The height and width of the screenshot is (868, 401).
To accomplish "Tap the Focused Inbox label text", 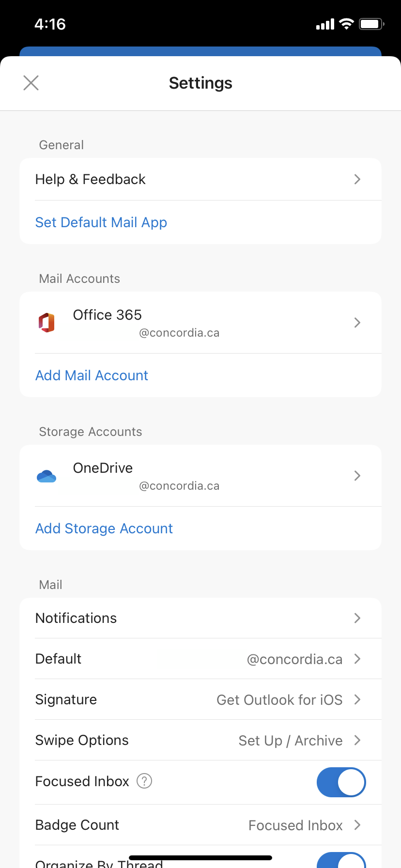I will point(82,781).
